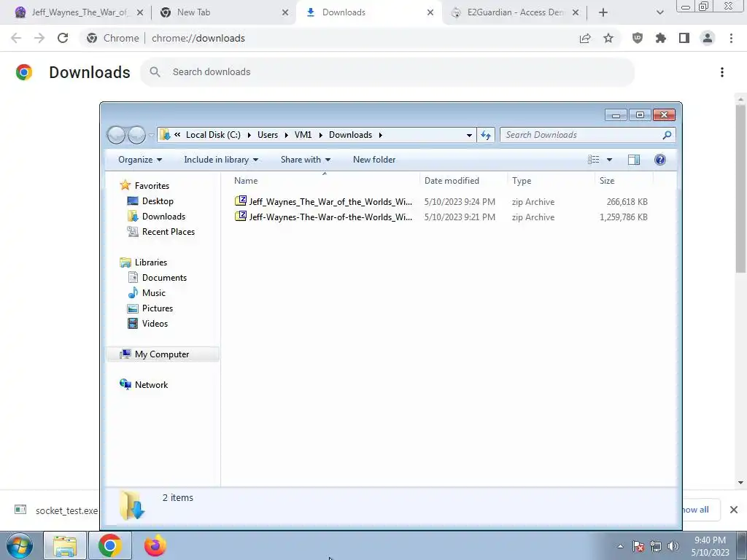Open the taskbar volume speaker icon
747x560 pixels.
coord(673,546)
